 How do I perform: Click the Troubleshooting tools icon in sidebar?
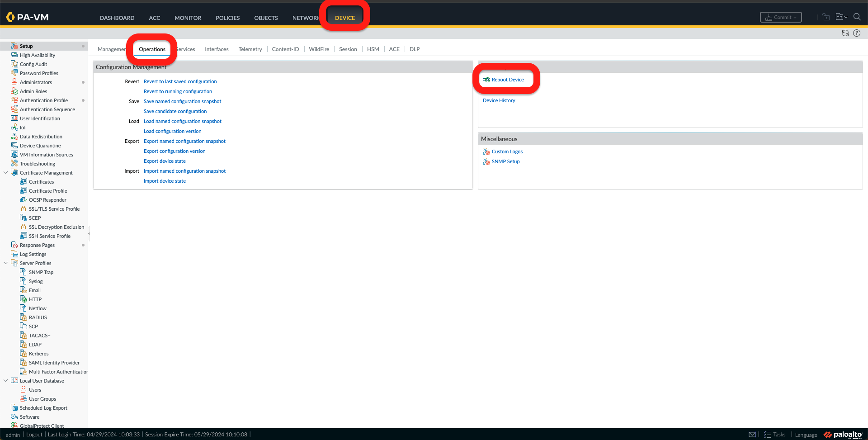coord(14,164)
